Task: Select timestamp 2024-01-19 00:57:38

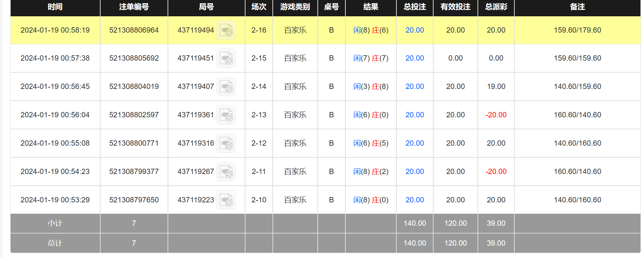Action: [x=55, y=58]
